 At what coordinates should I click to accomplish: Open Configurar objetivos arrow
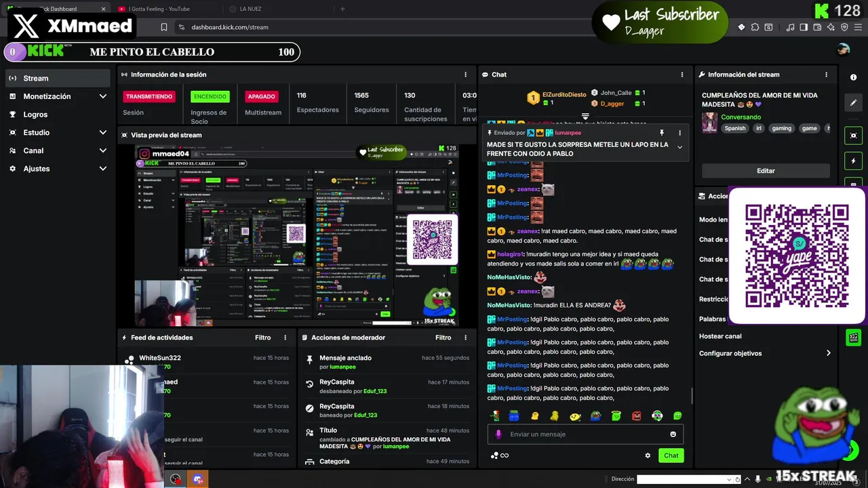tap(828, 353)
